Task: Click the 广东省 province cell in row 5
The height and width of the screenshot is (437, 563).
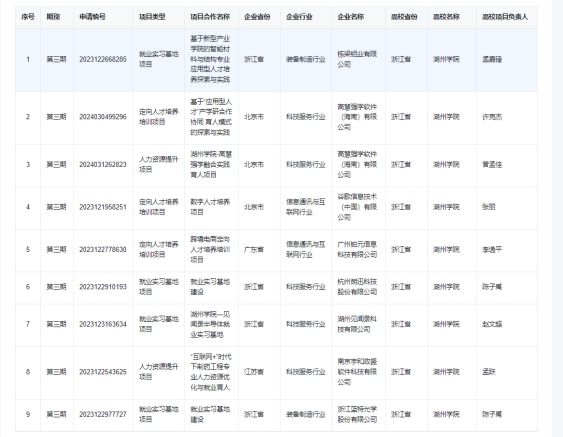Action: tap(254, 250)
